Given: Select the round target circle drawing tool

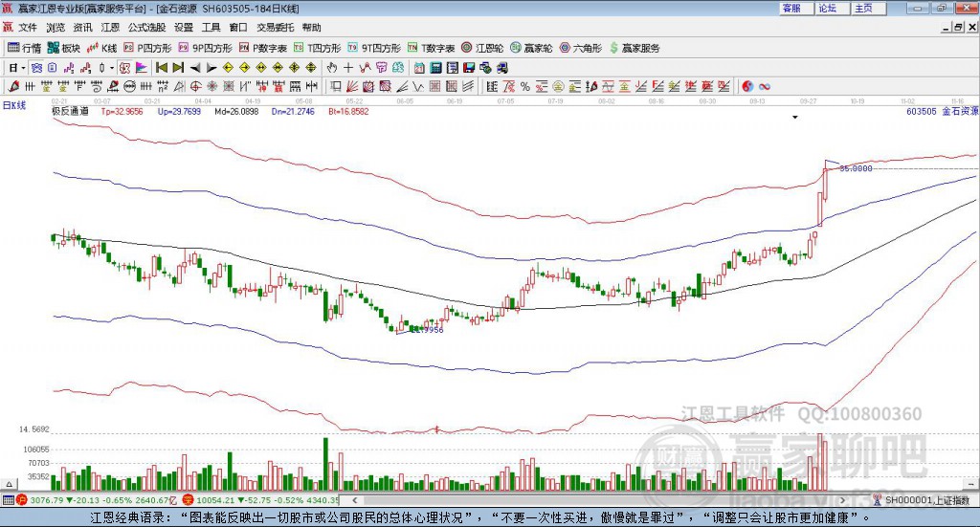Looking at the screenshot, I should point(193,86).
